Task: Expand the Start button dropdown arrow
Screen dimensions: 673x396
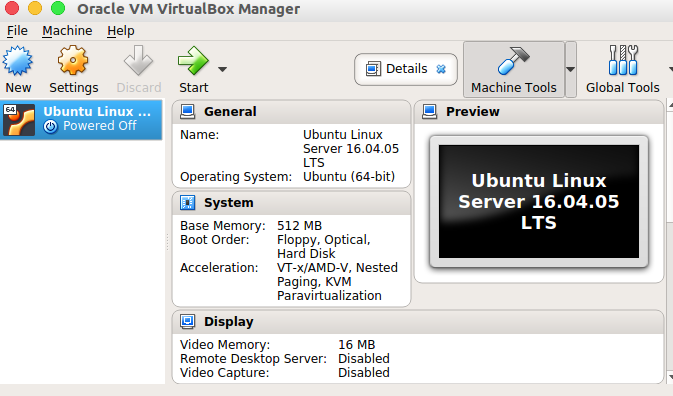Action: (222, 69)
